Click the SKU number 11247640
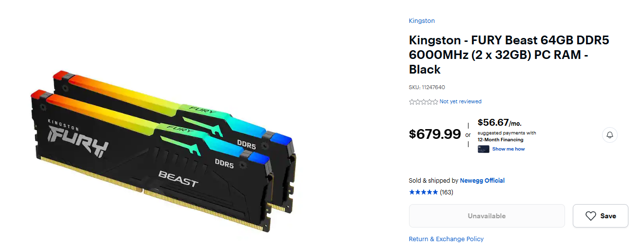 click(433, 88)
